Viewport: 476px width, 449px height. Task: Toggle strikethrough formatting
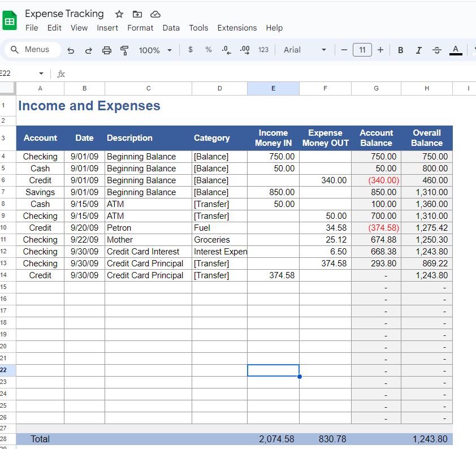point(437,50)
